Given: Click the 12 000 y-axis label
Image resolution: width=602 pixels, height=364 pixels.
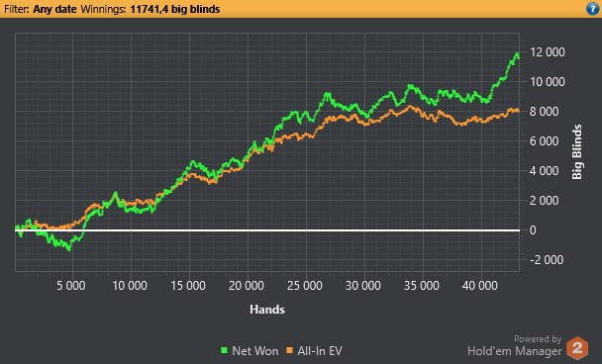Looking at the screenshot, I should tap(548, 52).
